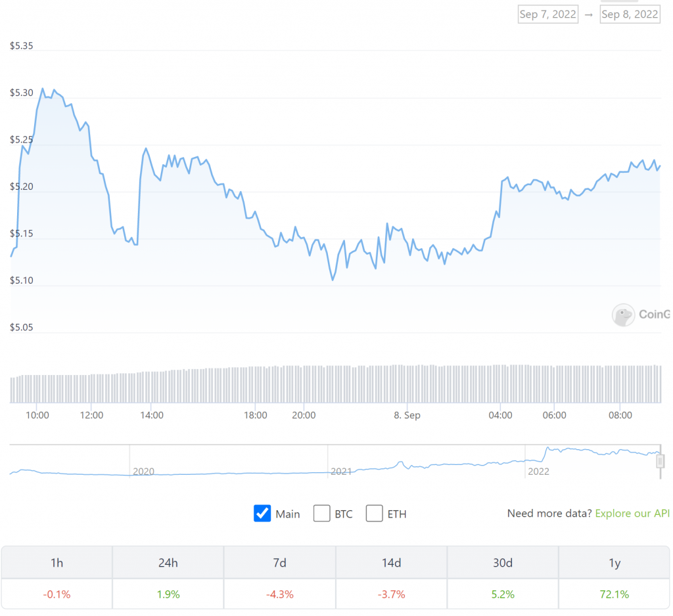
Task: Enable the ETH comparison checkbox
Action: click(374, 513)
